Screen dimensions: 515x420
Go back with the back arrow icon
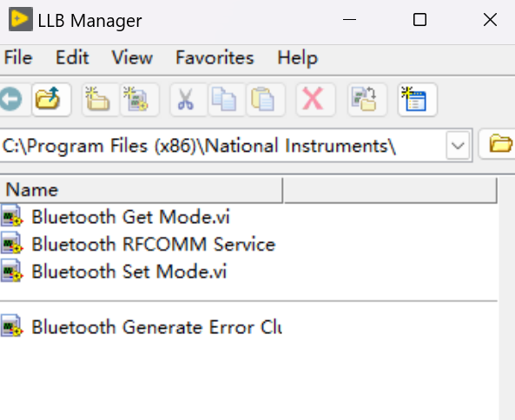(x=11, y=99)
